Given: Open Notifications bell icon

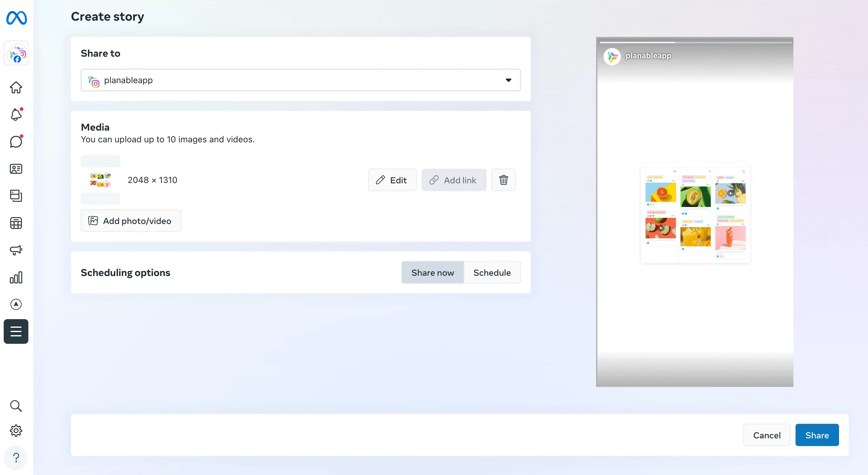Looking at the screenshot, I should (16, 115).
